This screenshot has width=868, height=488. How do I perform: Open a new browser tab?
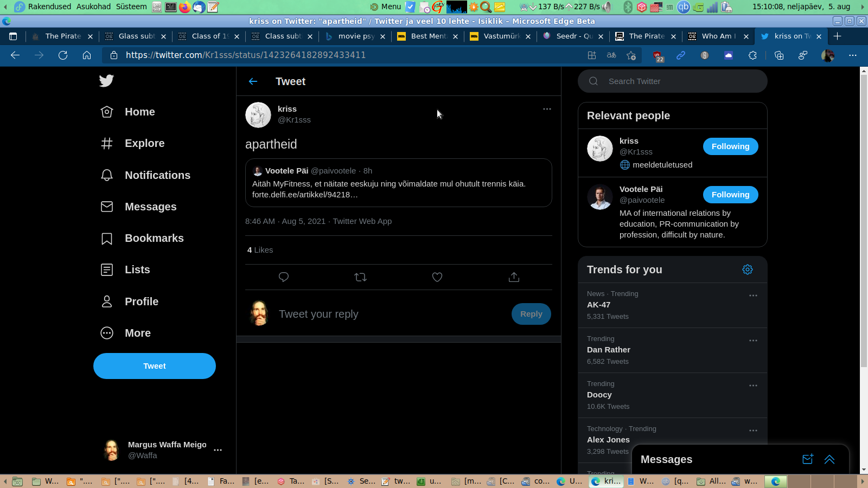tap(838, 36)
